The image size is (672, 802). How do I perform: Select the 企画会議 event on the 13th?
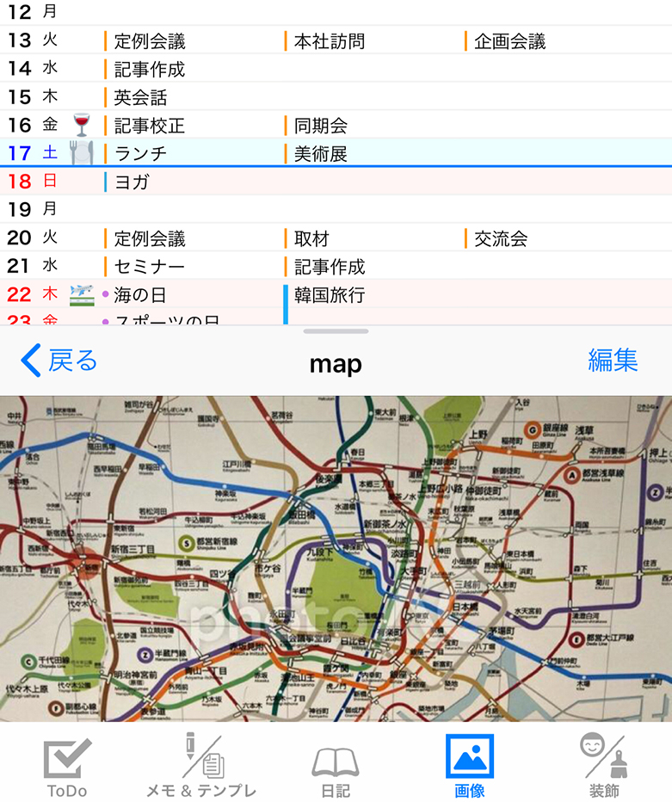(509, 41)
